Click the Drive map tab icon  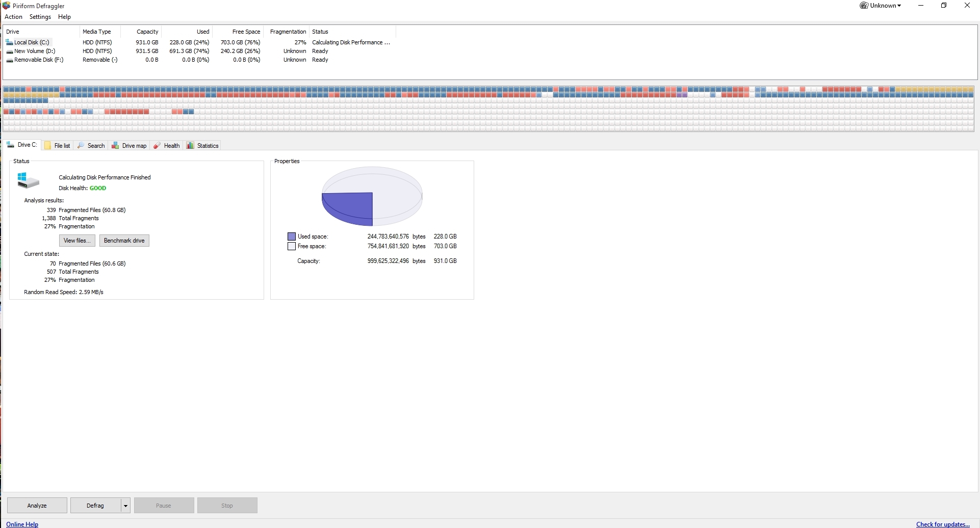click(116, 145)
